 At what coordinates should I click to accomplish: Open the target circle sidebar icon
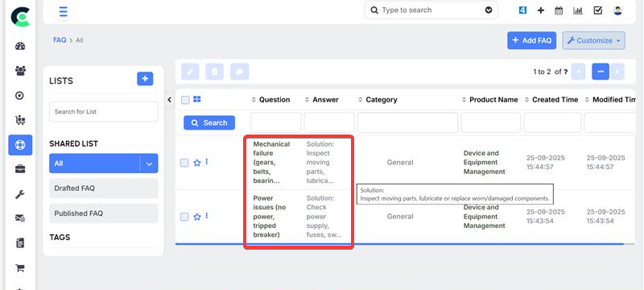point(19,96)
